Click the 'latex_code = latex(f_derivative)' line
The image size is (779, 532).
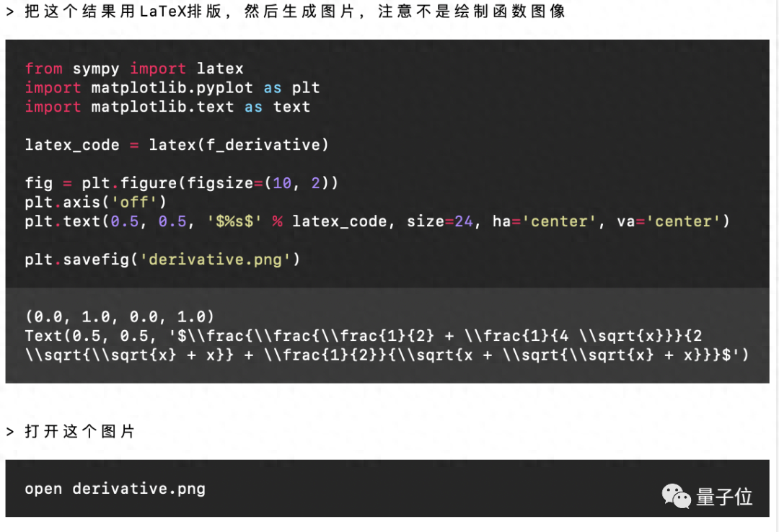coord(177,145)
